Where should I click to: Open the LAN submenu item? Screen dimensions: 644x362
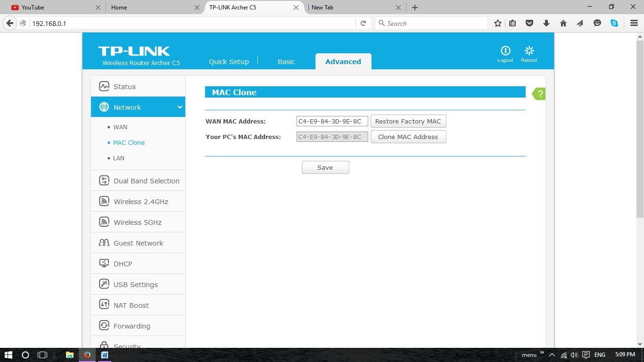click(119, 158)
